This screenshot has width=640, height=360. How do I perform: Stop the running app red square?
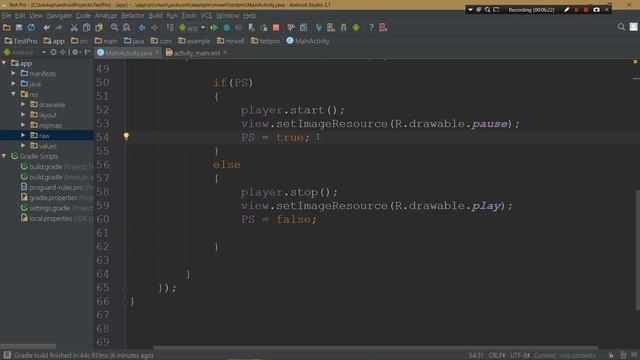tap(276, 27)
